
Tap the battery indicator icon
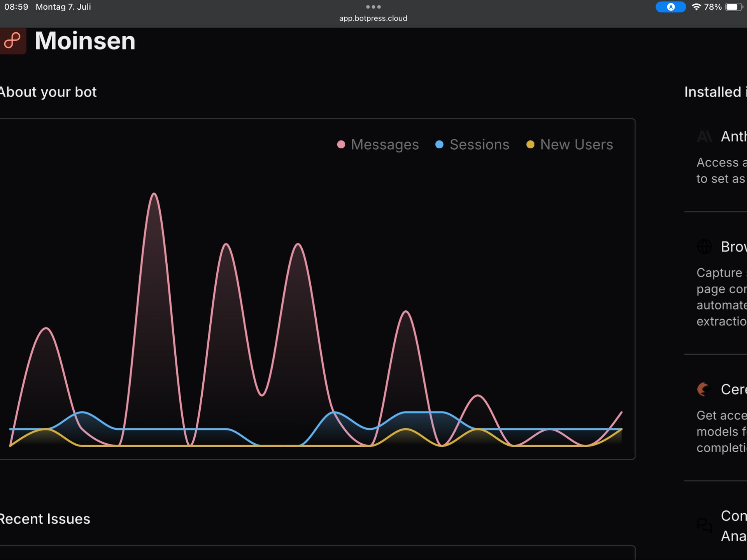click(734, 7)
